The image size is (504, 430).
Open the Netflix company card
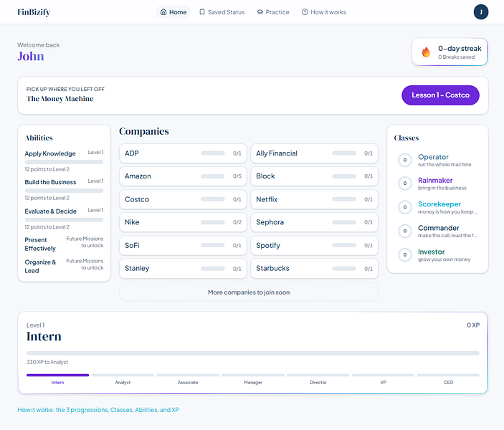(x=314, y=199)
